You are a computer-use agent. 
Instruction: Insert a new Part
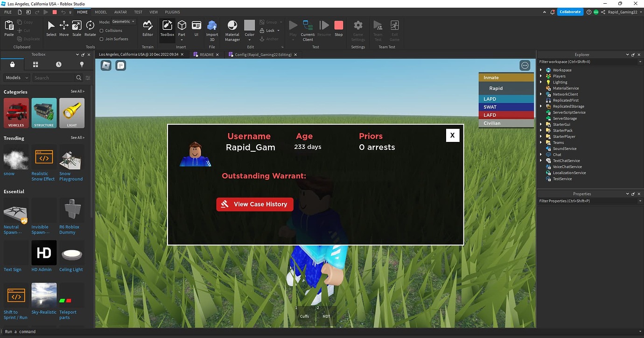pyautogui.click(x=182, y=27)
